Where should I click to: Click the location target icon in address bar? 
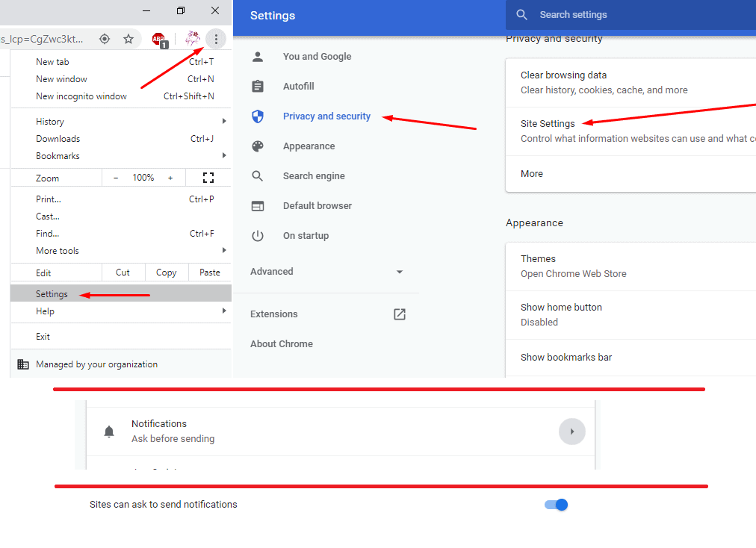(x=105, y=39)
